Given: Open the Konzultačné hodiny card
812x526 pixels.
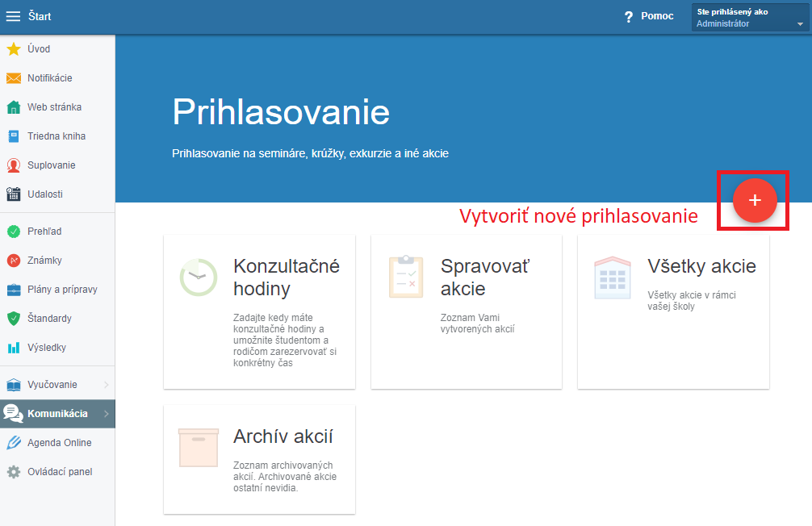Looking at the screenshot, I should click(259, 311).
